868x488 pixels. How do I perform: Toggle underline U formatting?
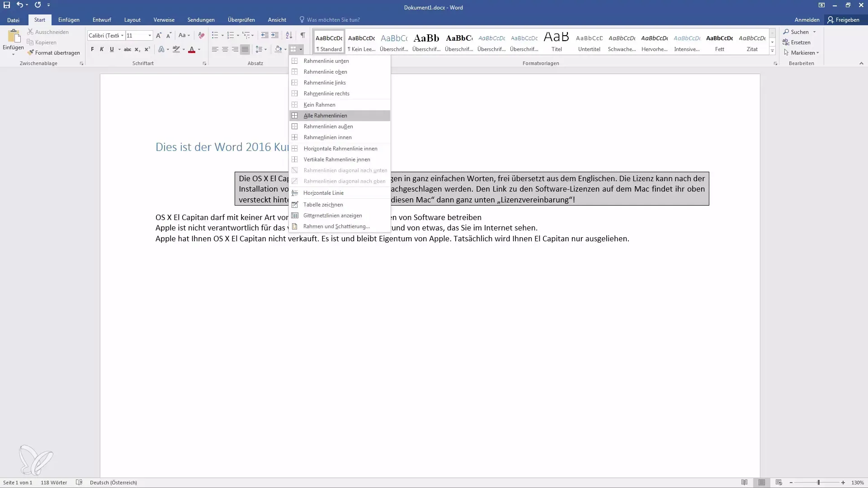click(112, 49)
